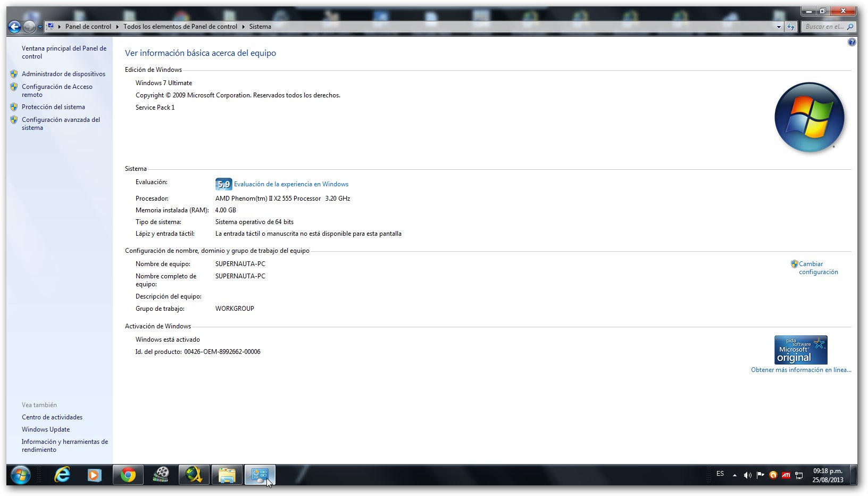Open Evaluación de la experiencia en Windows

(x=291, y=184)
